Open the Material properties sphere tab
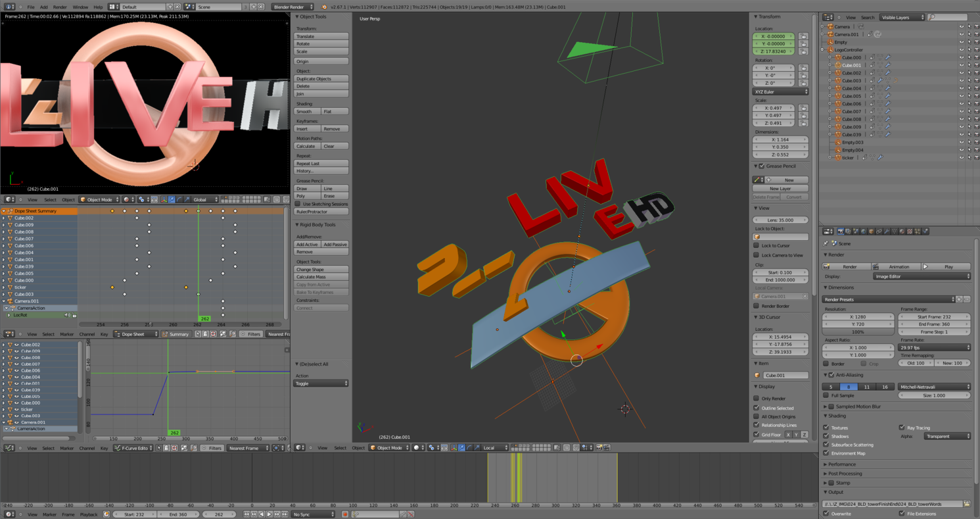Screen dimensions: 980x519 [902, 232]
